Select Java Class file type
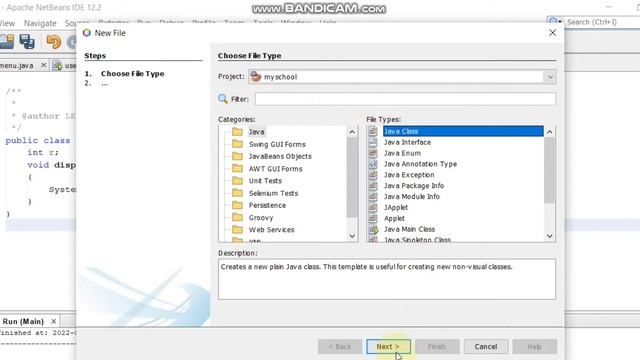640x360 pixels. click(x=463, y=131)
